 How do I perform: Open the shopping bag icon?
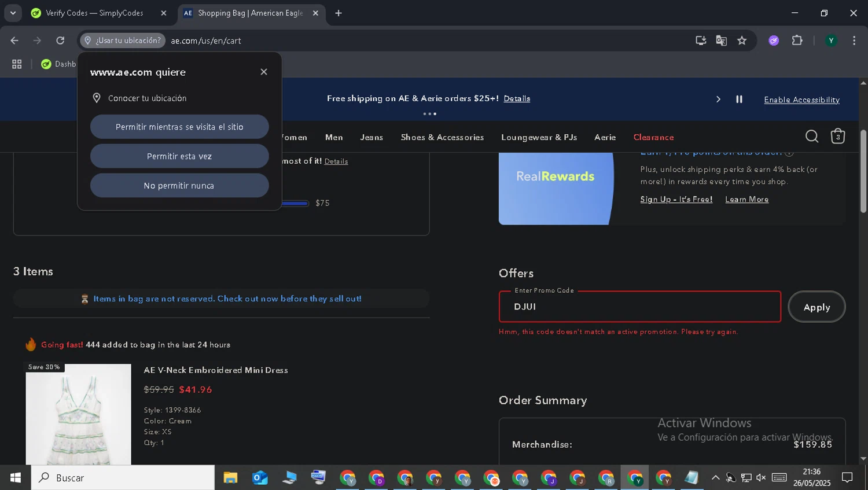tap(837, 137)
